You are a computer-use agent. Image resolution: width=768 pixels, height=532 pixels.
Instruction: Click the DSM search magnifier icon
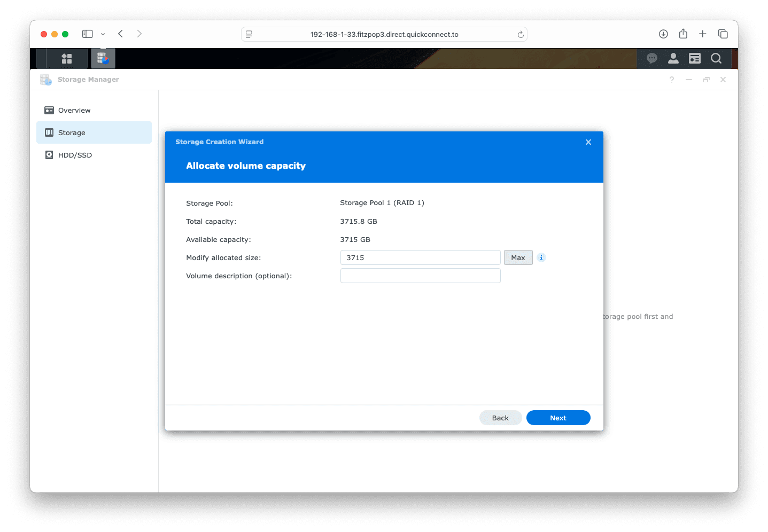click(716, 59)
